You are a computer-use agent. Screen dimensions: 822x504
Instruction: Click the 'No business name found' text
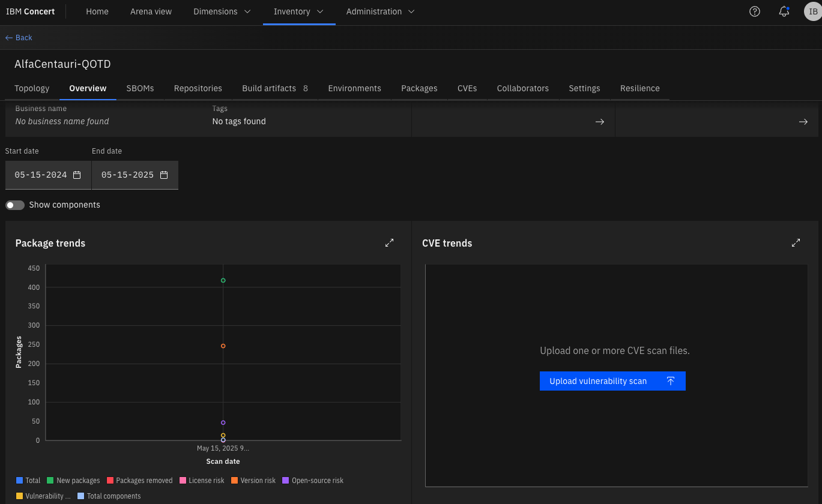tap(62, 121)
